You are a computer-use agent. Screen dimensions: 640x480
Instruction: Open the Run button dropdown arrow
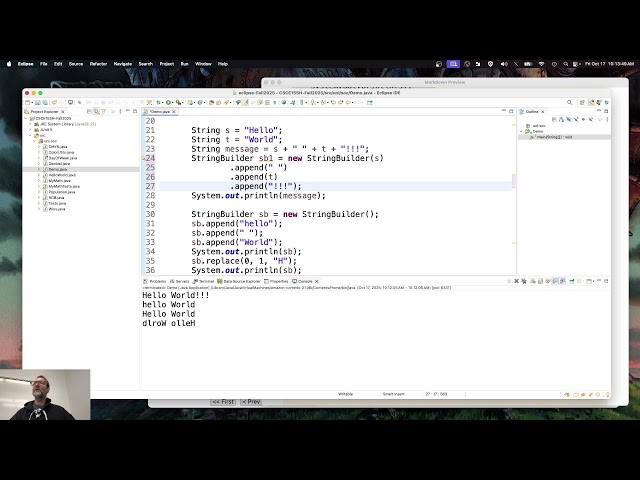click(x=172, y=102)
